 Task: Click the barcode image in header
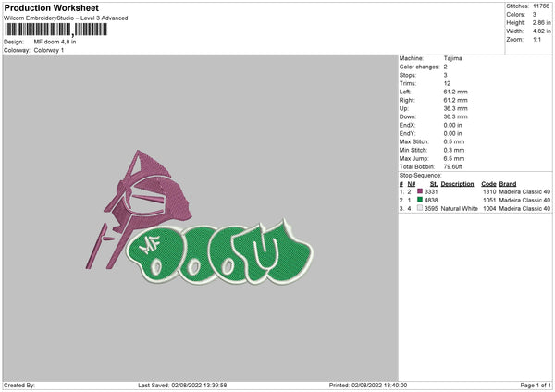(x=56, y=30)
